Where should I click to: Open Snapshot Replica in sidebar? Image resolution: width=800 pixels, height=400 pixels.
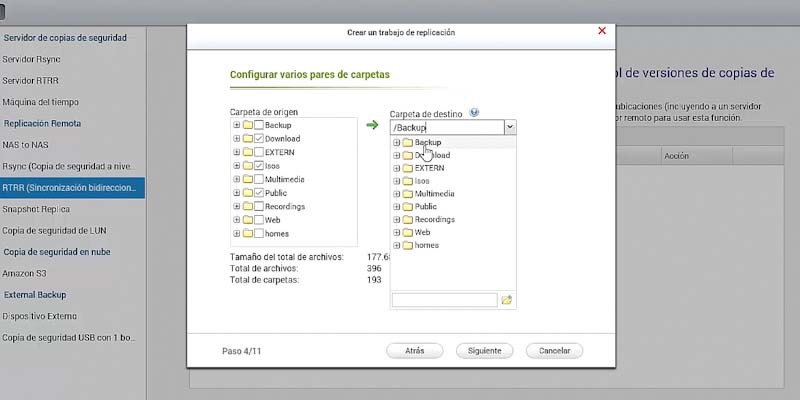(x=36, y=209)
